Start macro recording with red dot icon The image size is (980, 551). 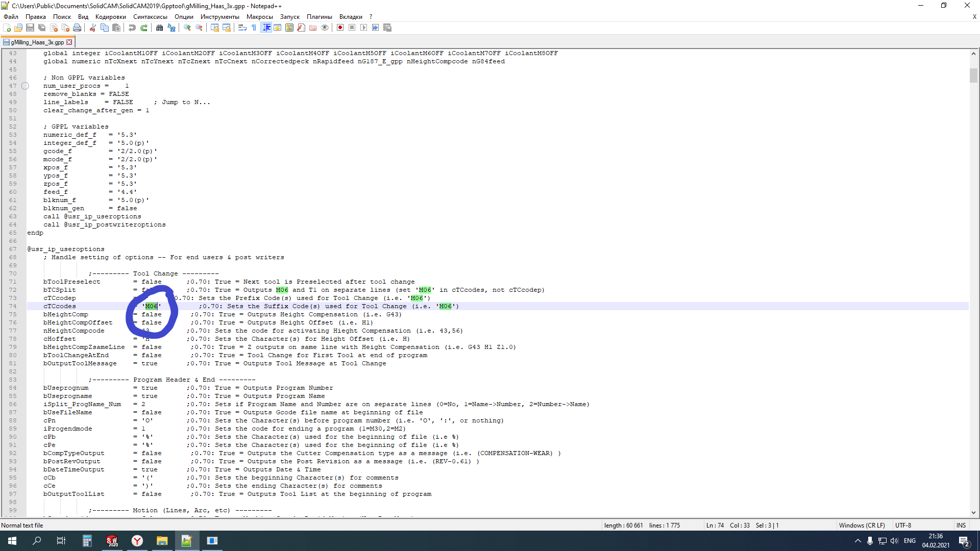click(x=340, y=28)
